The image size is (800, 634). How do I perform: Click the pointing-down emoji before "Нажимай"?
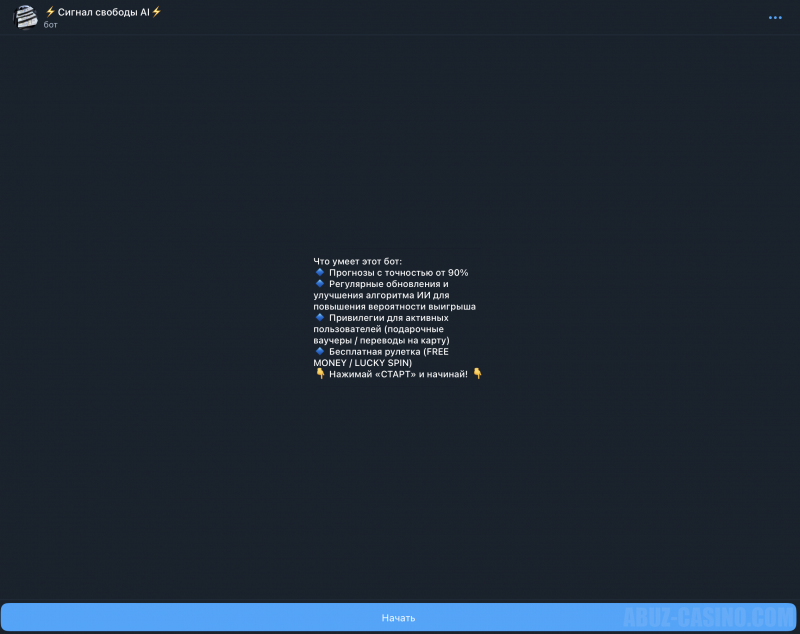320,374
